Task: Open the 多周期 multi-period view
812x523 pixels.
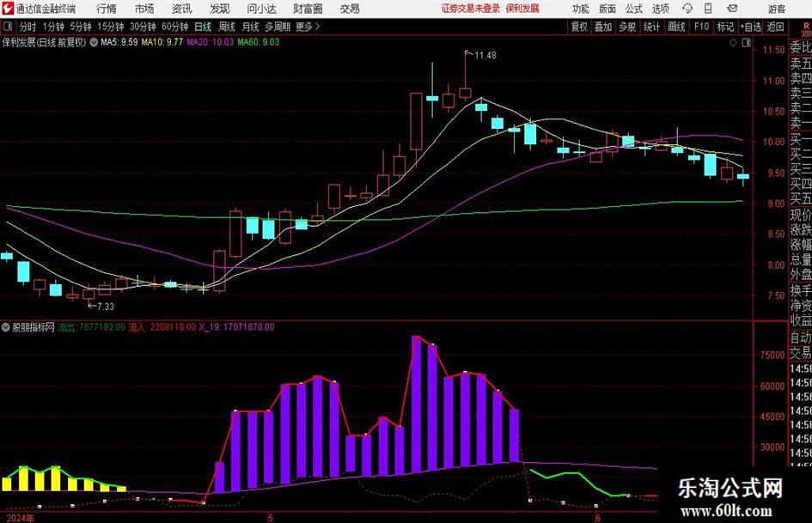Action: pos(278,27)
